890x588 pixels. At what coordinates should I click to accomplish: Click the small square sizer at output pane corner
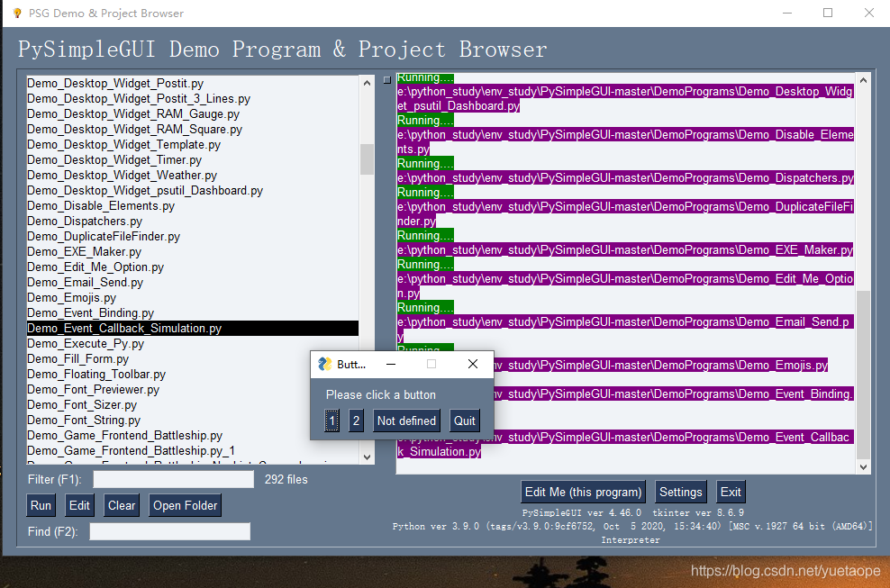pyautogui.click(x=387, y=80)
